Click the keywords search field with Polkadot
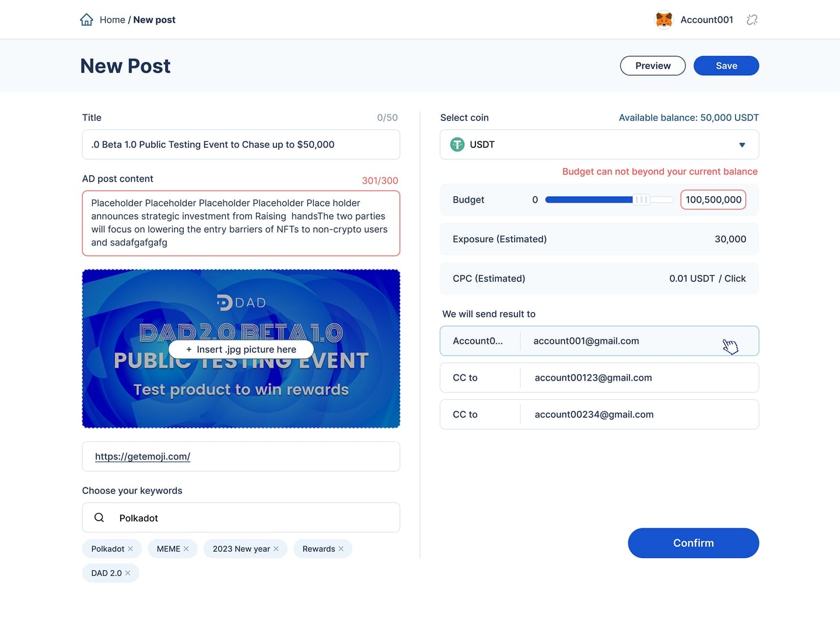Viewport: 840px width, 624px height. click(x=241, y=518)
